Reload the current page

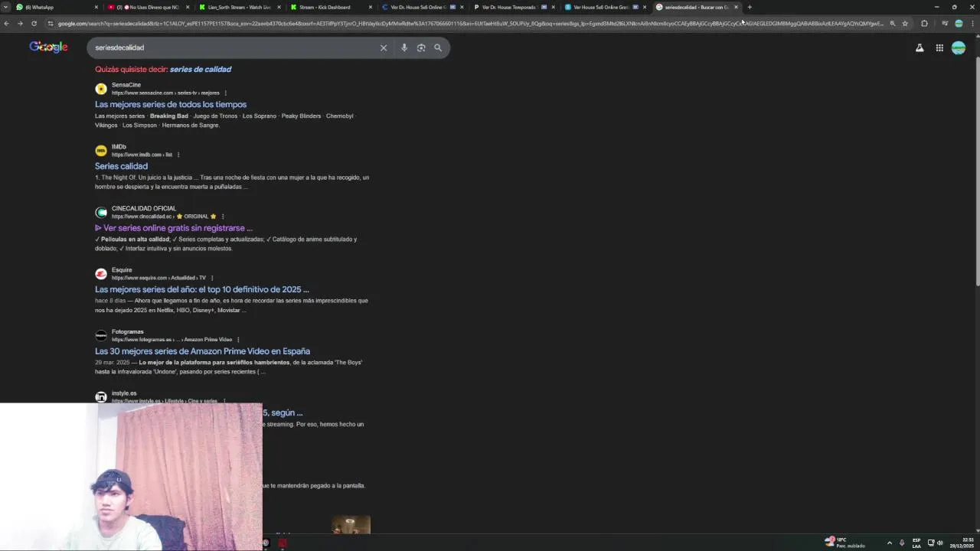tap(34, 23)
